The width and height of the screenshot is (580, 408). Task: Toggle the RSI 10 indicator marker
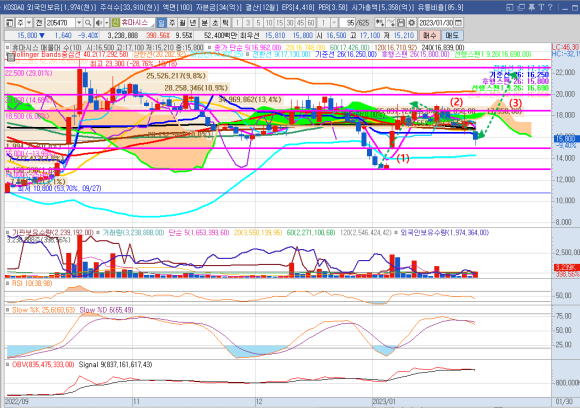pos(8,283)
